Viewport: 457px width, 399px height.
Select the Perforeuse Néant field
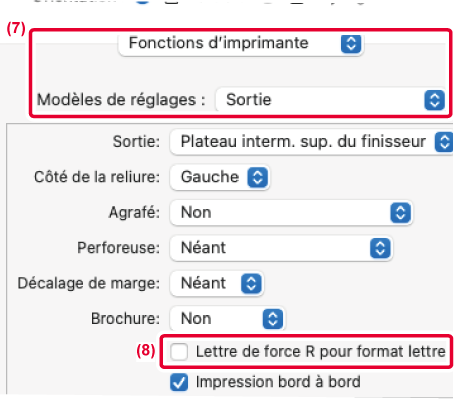click(281, 248)
